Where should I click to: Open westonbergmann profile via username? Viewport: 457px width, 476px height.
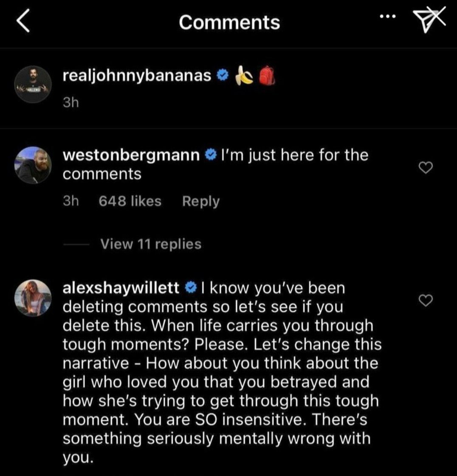coord(131,155)
